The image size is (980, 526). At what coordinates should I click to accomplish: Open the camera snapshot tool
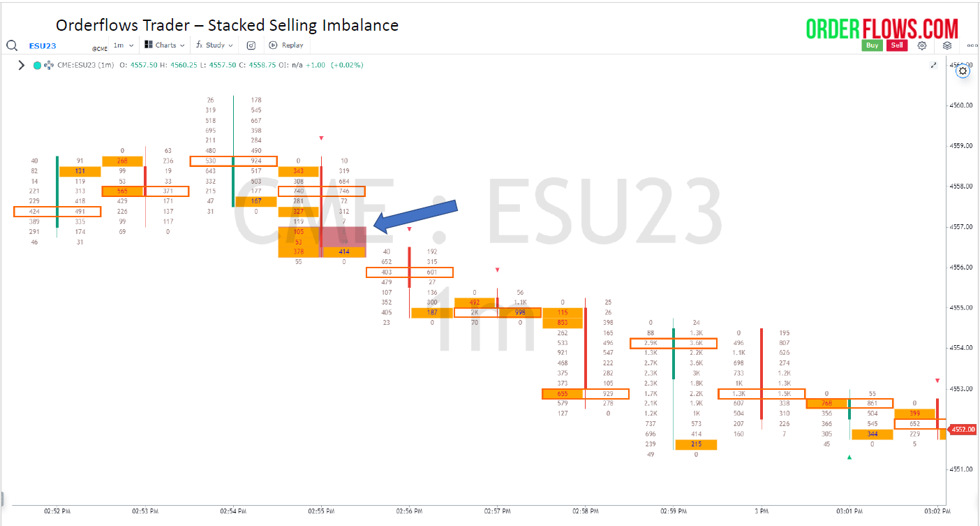[x=251, y=45]
